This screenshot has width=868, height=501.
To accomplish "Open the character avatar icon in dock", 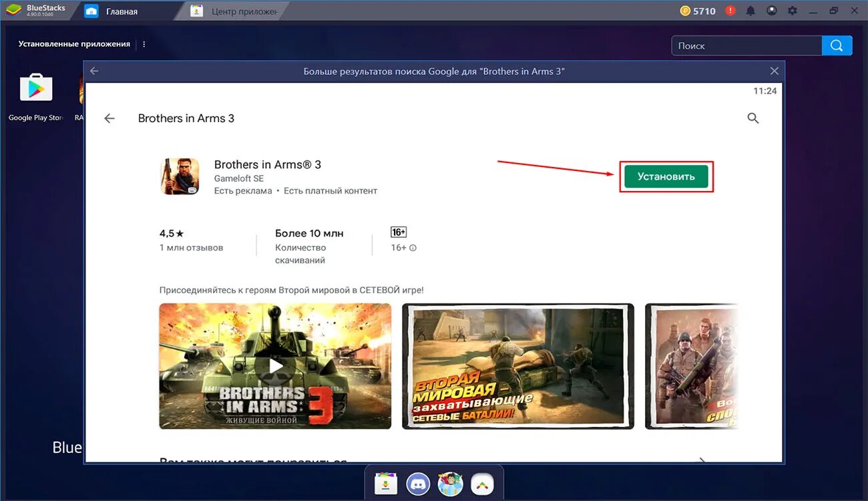I will click(x=450, y=483).
